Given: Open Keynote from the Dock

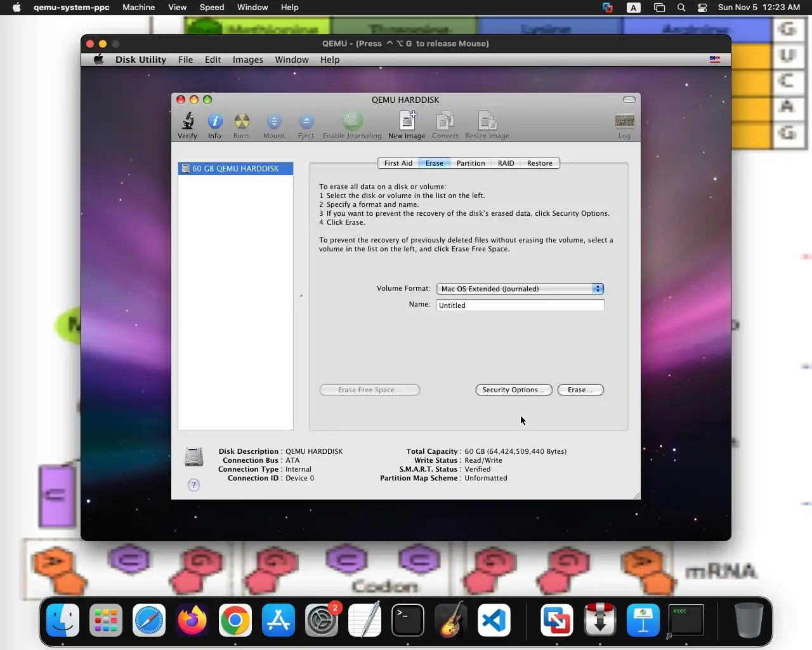Looking at the screenshot, I should coord(643,620).
